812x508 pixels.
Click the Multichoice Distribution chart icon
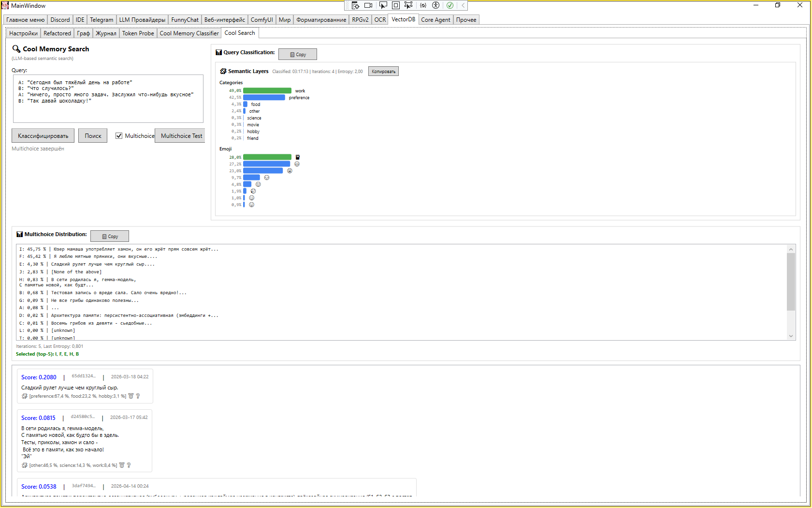20,234
